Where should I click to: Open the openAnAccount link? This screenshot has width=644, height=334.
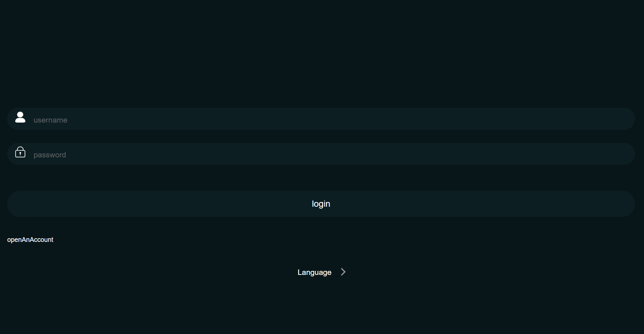click(x=30, y=240)
